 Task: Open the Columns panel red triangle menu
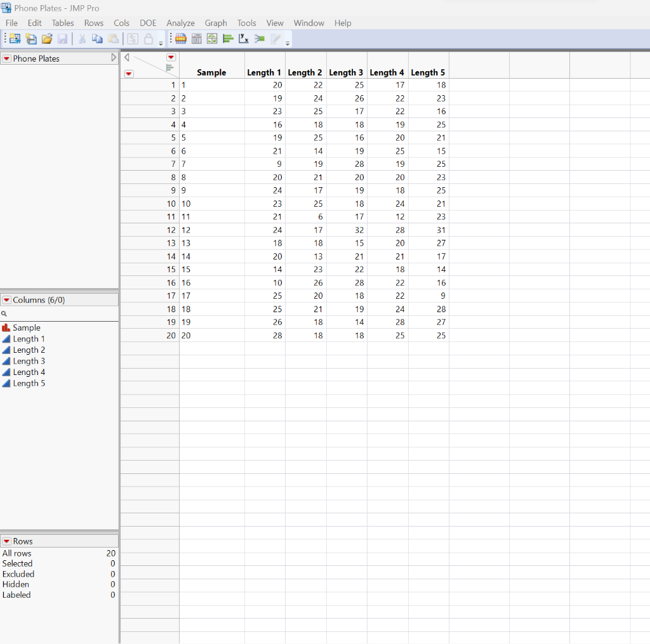tap(8, 299)
